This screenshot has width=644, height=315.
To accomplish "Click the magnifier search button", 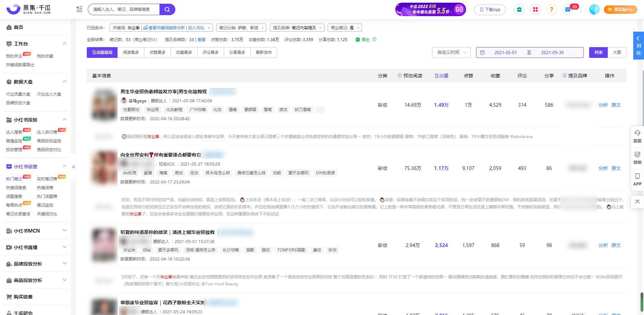I will [167, 9].
